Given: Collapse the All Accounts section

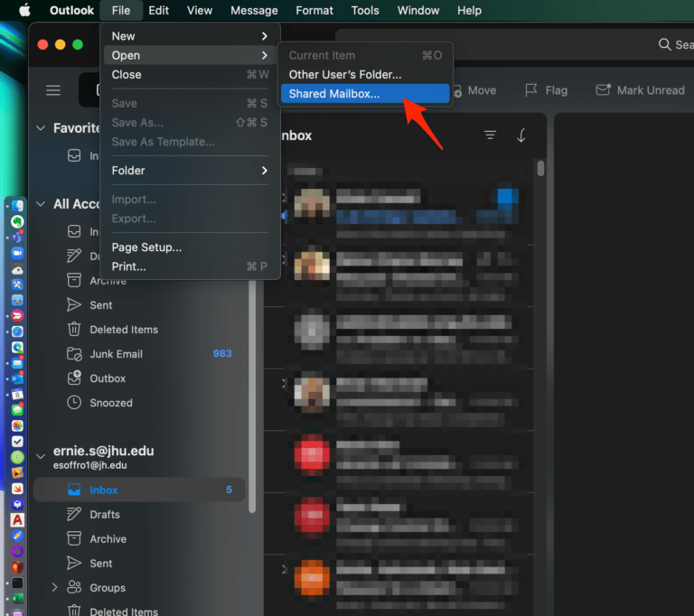Looking at the screenshot, I should [41, 204].
